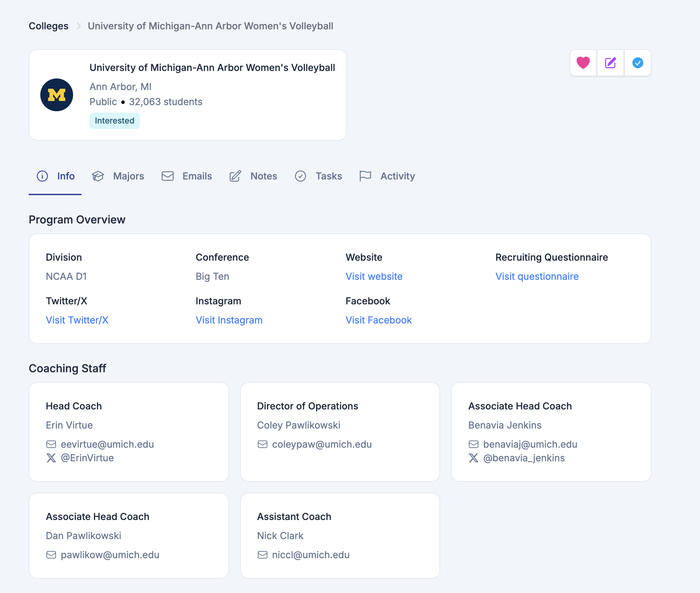Viewport: 700px width, 593px height.
Task: Click email benaviaj@umich.edu
Action: click(530, 444)
